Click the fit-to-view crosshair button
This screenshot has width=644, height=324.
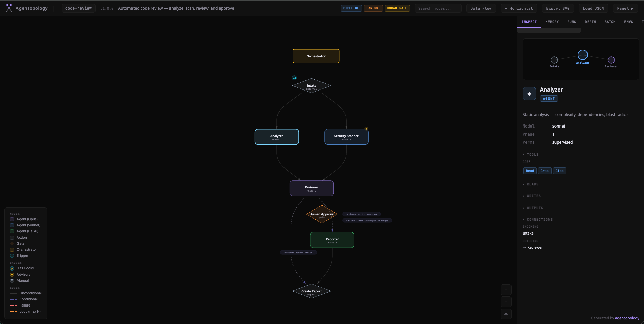(x=506, y=315)
